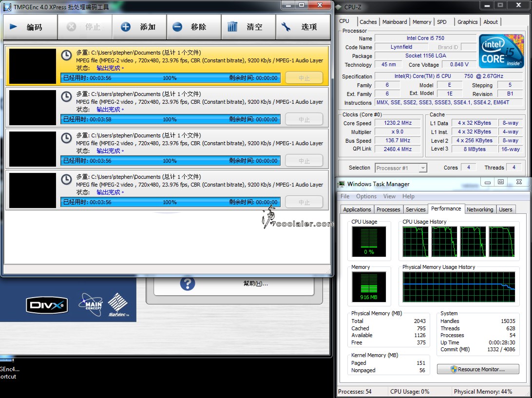Click the Physical Memory Usage History graph
The width and height of the screenshot is (532, 398).
tap(459, 287)
